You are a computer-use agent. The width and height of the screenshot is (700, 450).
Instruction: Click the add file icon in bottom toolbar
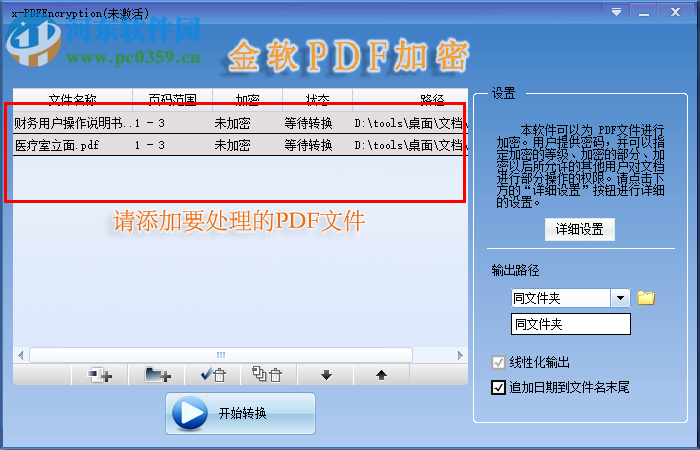pos(100,375)
